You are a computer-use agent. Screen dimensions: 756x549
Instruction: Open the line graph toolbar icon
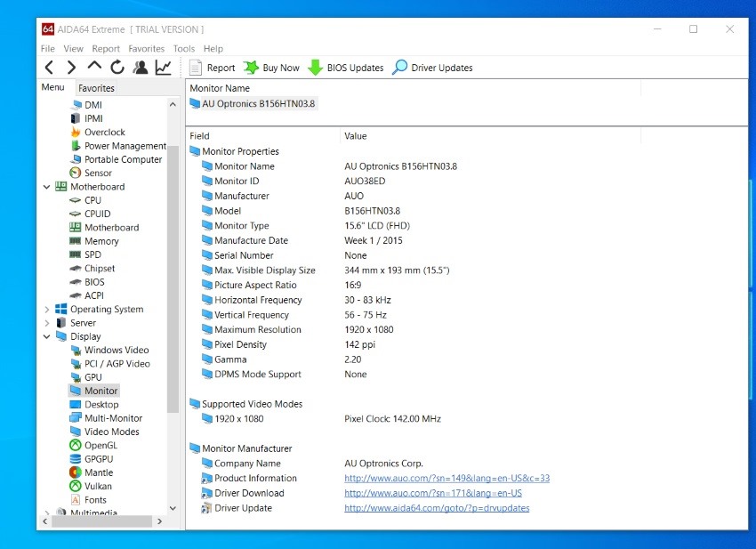tap(164, 68)
